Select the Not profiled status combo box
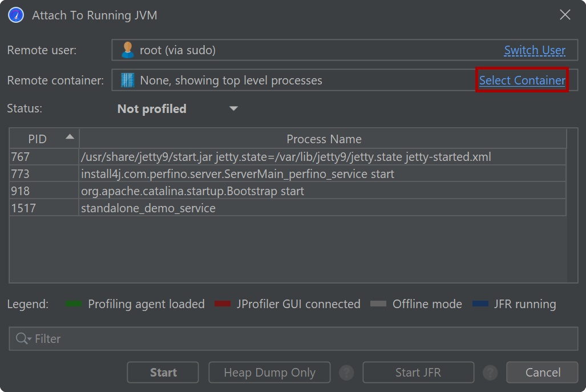586x392 pixels. click(x=177, y=109)
